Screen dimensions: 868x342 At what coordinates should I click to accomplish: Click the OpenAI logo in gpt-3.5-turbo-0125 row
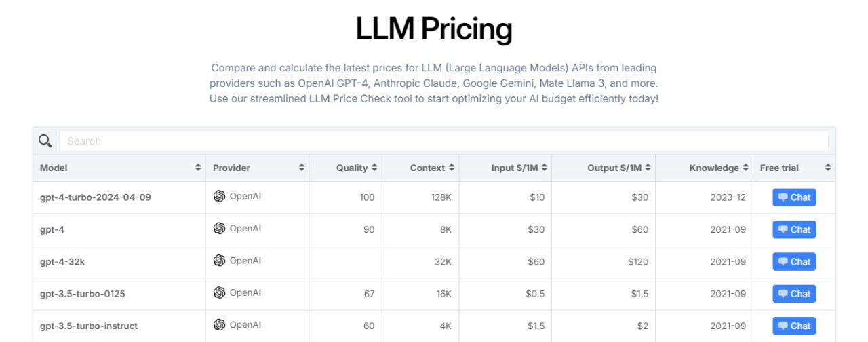pos(219,292)
